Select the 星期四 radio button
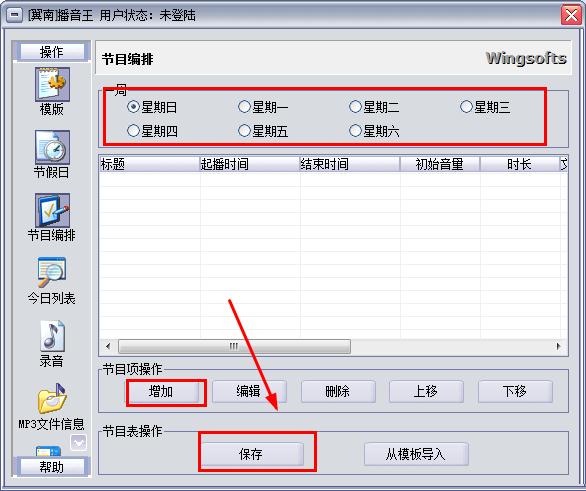586x491 pixels. 152,131
